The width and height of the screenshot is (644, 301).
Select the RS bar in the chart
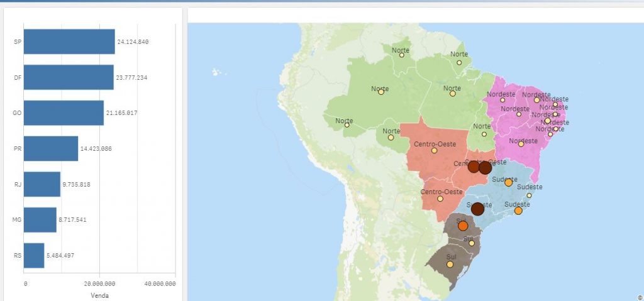pyautogui.click(x=34, y=255)
